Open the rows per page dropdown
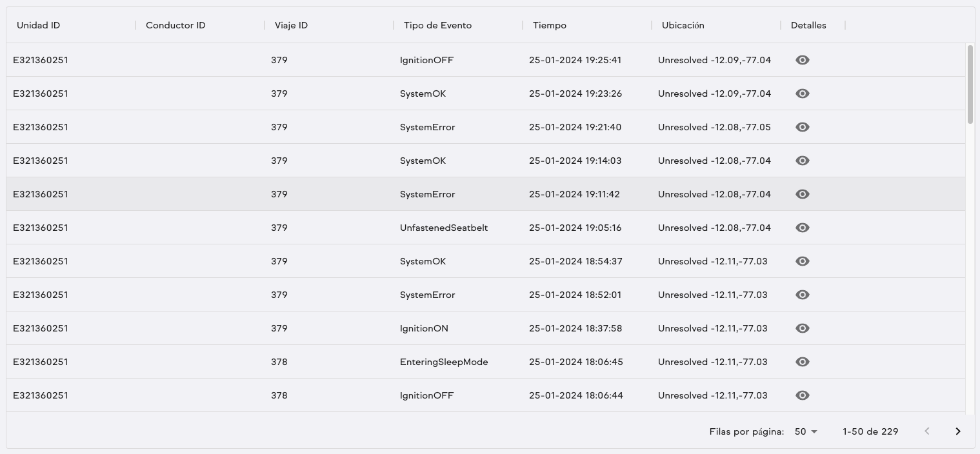The image size is (980, 454). 806,431
